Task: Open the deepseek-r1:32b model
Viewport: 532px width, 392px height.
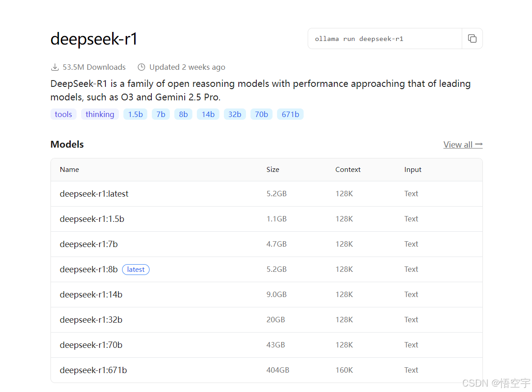Action: (x=91, y=320)
